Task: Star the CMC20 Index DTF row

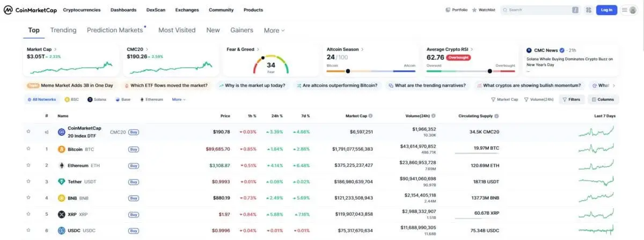Action: click(x=28, y=132)
